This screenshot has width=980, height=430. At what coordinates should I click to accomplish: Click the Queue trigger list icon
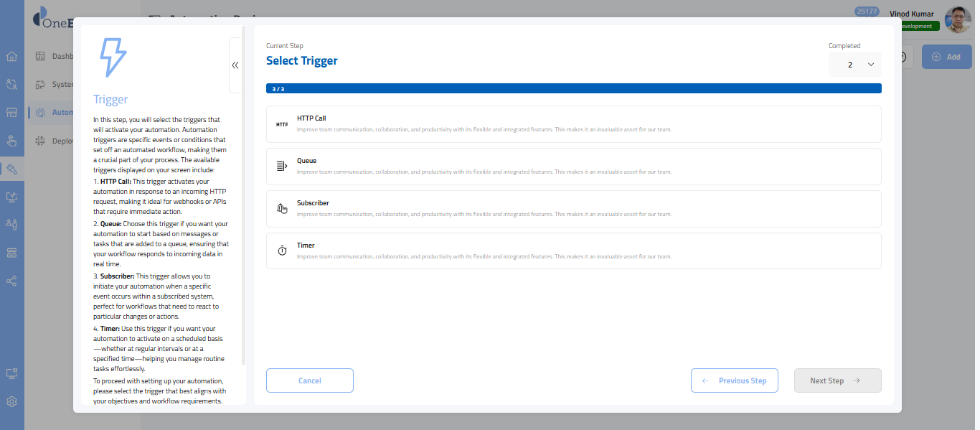pos(282,167)
